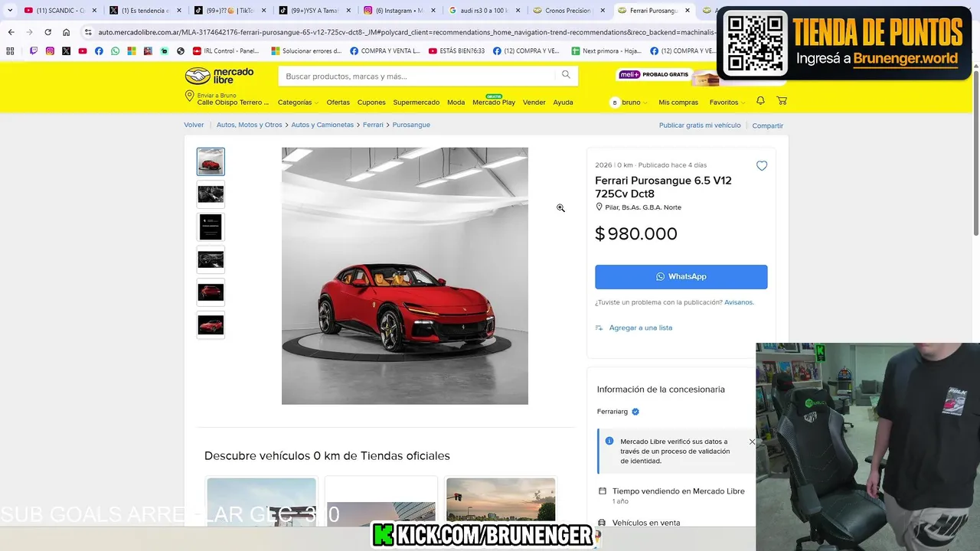This screenshot has width=980, height=551.
Task: Open the Twitch bookmark icon
Action: click(x=33, y=51)
